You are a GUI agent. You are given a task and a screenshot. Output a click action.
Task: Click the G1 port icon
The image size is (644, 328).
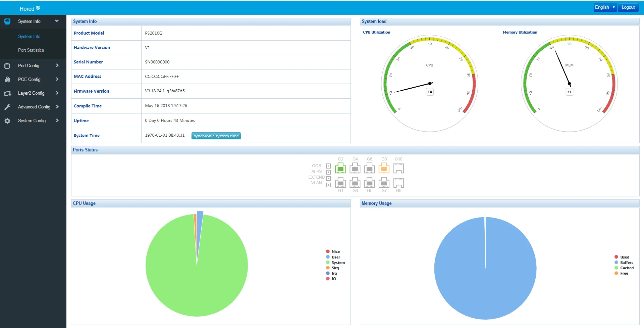tap(340, 183)
